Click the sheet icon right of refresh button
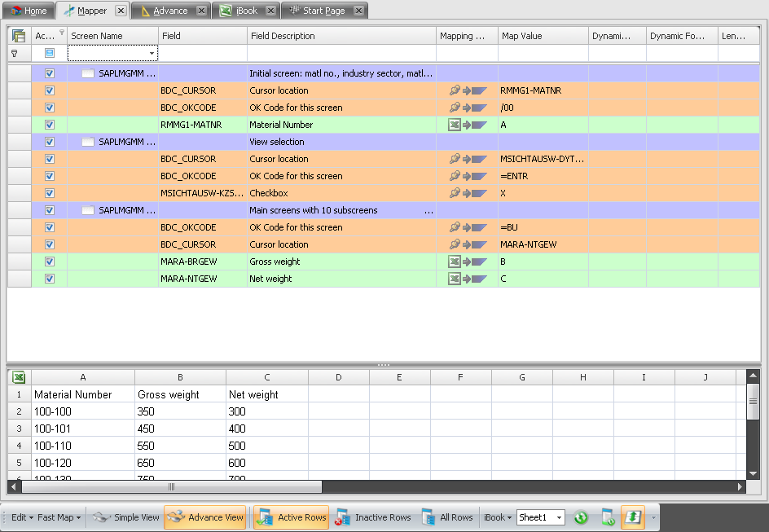769x532 pixels. [607, 517]
